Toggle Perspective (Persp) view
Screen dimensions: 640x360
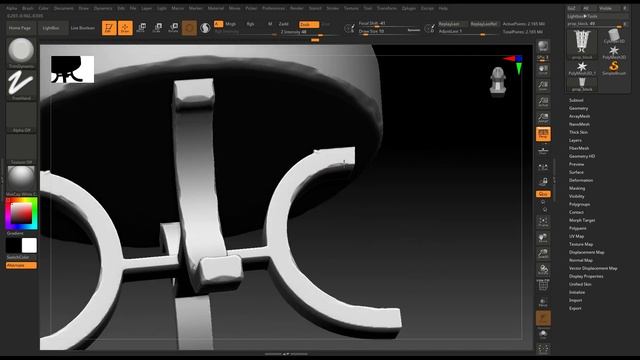click(x=543, y=134)
